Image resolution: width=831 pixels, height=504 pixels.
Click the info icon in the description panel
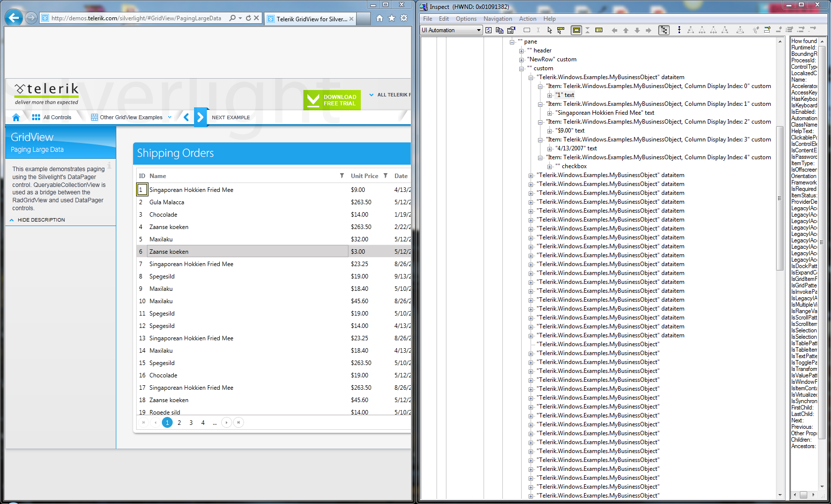tap(109, 165)
